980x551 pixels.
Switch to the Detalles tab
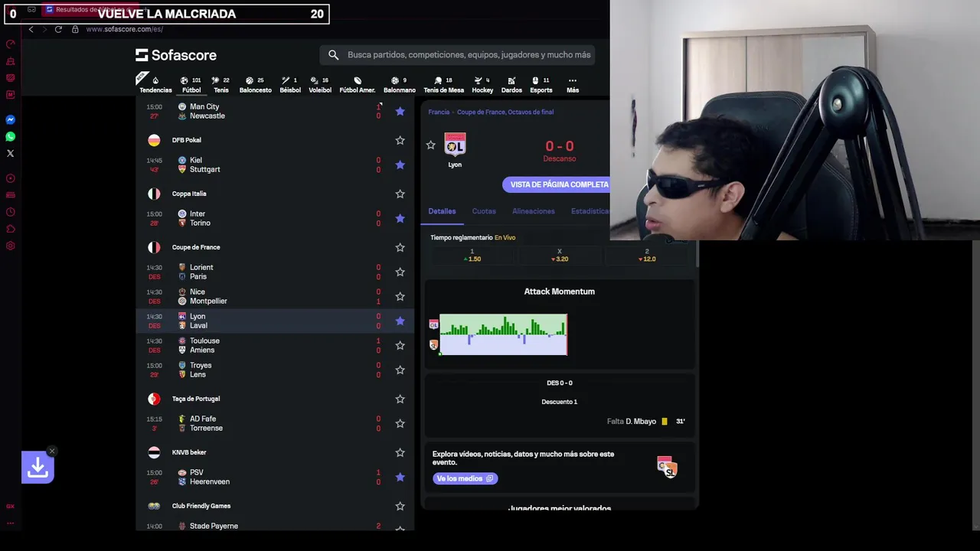[442, 211]
